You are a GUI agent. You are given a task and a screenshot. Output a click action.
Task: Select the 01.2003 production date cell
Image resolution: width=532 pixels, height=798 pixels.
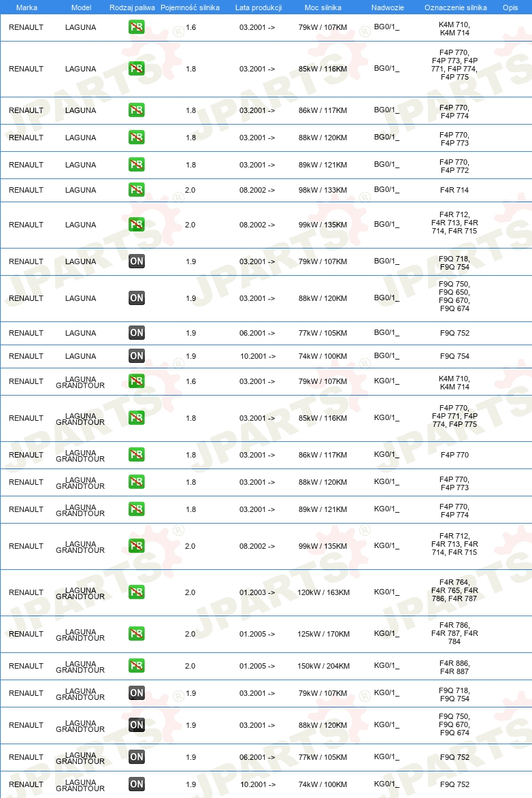tap(257, 592)
